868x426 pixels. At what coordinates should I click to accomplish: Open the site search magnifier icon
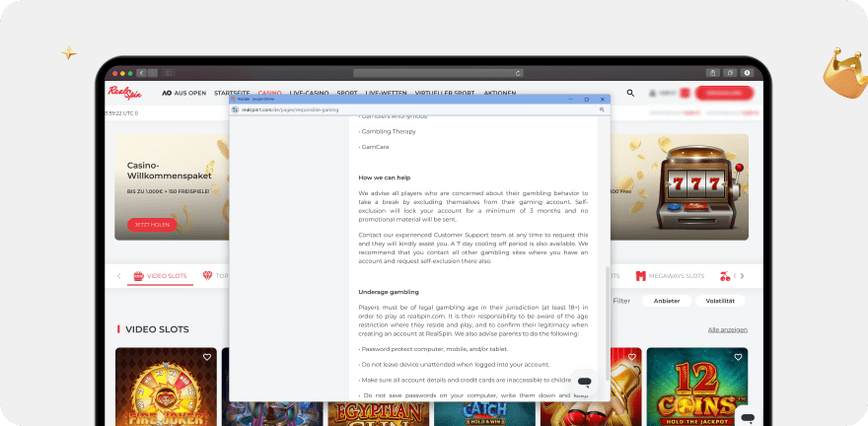point(630,93)
